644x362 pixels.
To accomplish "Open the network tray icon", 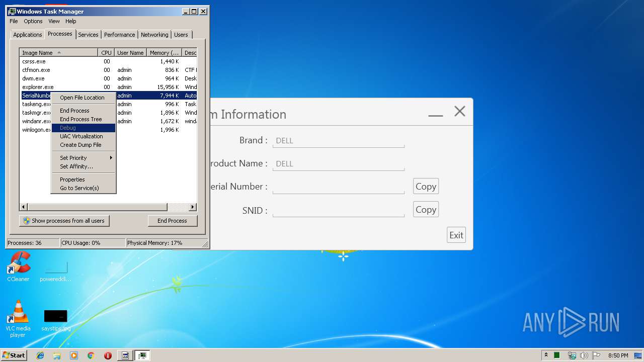I will 572,355.
